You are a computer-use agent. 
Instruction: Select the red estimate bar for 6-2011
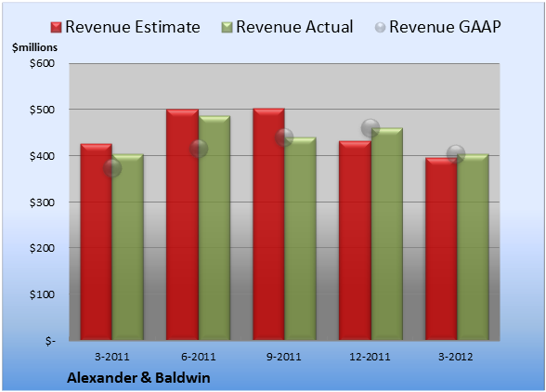pos(182,225)
